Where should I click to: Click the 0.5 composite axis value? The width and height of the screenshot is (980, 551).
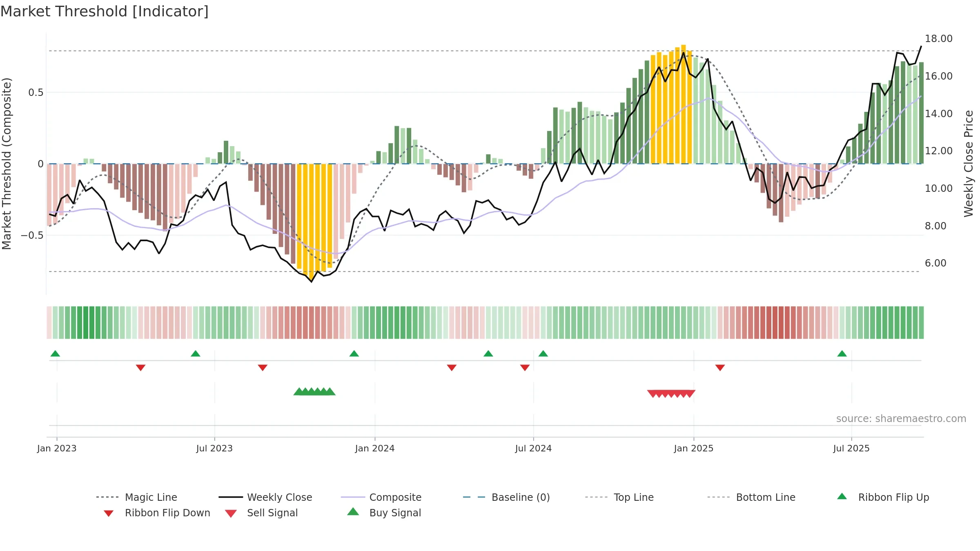pyautogui.click(x=36, y=93)
